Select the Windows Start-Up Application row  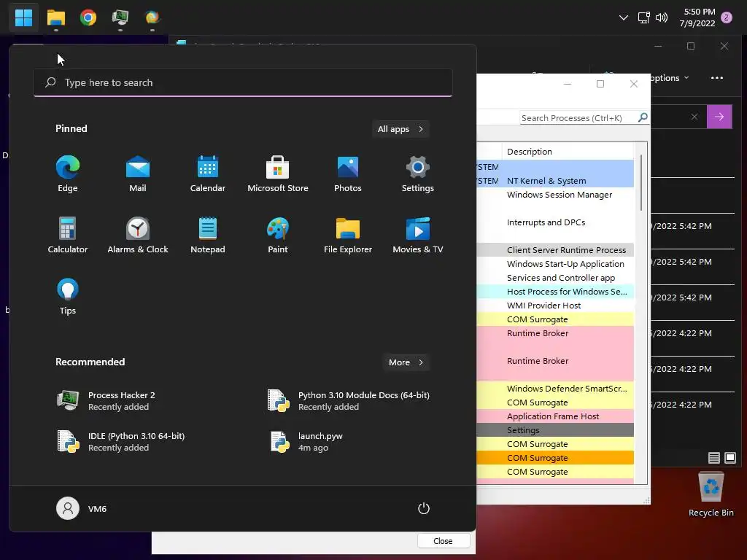[555, 264]
